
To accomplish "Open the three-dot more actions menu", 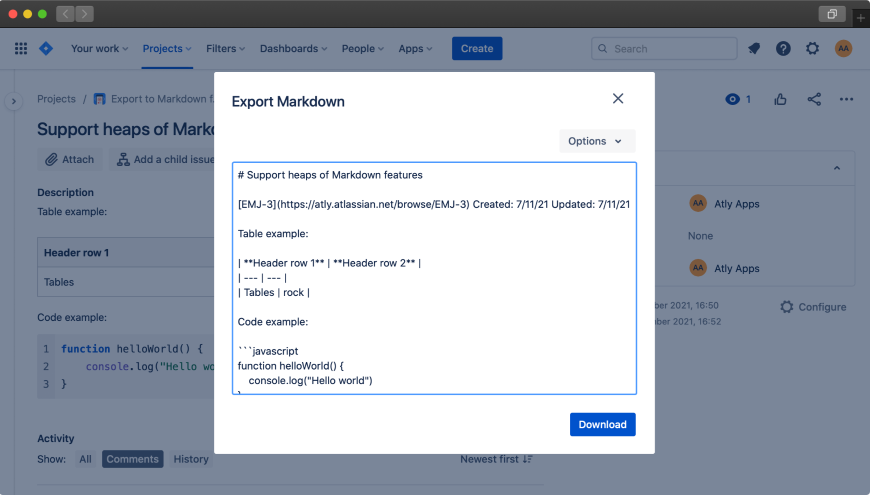I will click(x=846, y=99).
